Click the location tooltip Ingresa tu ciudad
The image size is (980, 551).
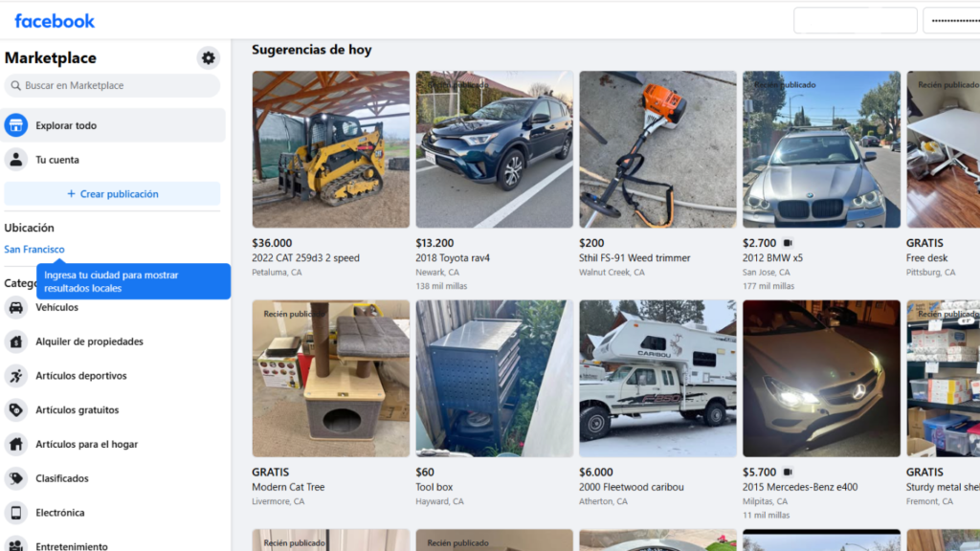(x=134, y=282)
